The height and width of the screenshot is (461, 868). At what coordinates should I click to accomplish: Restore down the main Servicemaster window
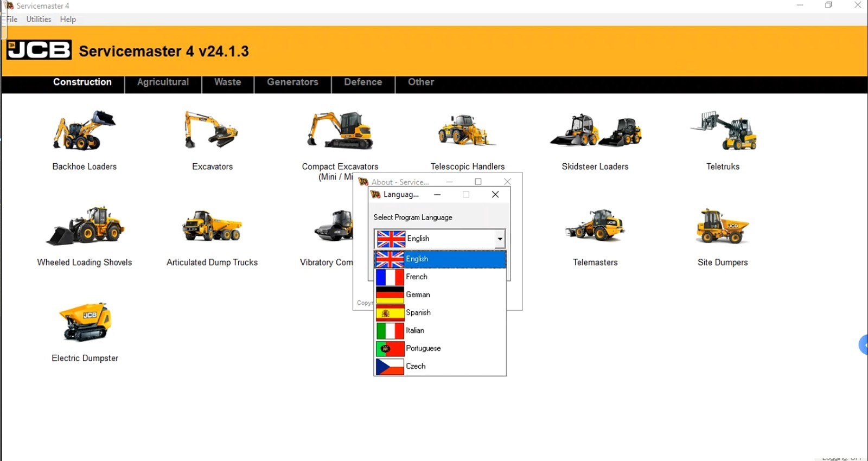(828, 5)
